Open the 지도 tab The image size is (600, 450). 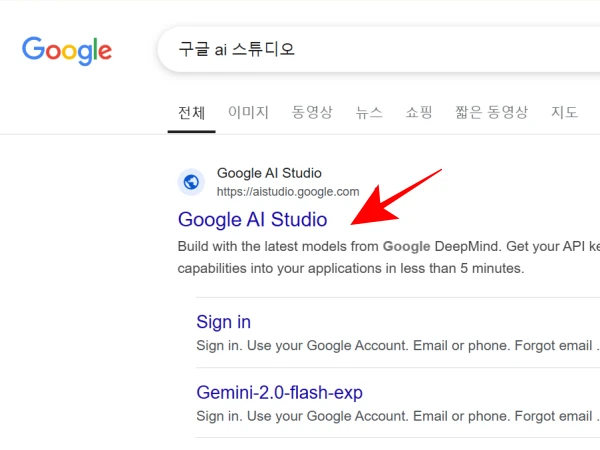564,112
